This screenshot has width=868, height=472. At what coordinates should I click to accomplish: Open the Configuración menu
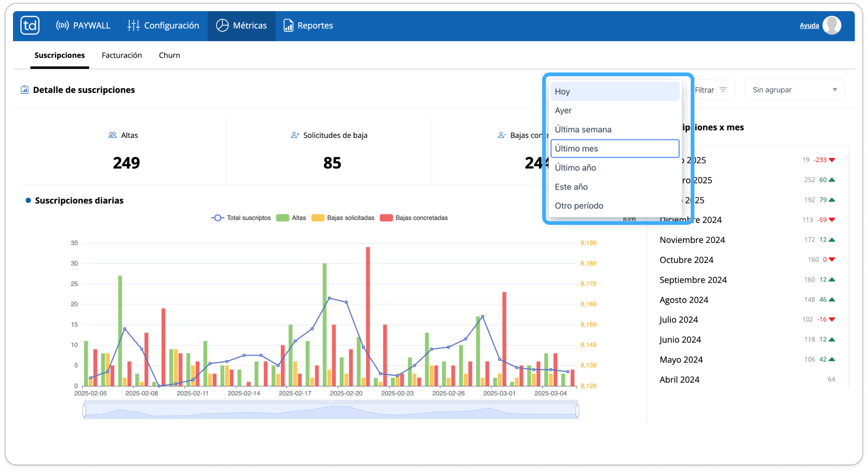(163, 26)
